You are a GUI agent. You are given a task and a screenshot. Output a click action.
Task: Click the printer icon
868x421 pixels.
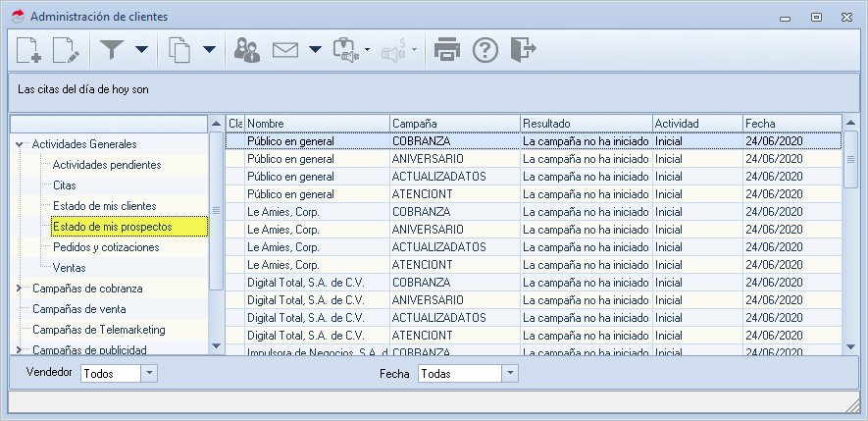[447, 49]
